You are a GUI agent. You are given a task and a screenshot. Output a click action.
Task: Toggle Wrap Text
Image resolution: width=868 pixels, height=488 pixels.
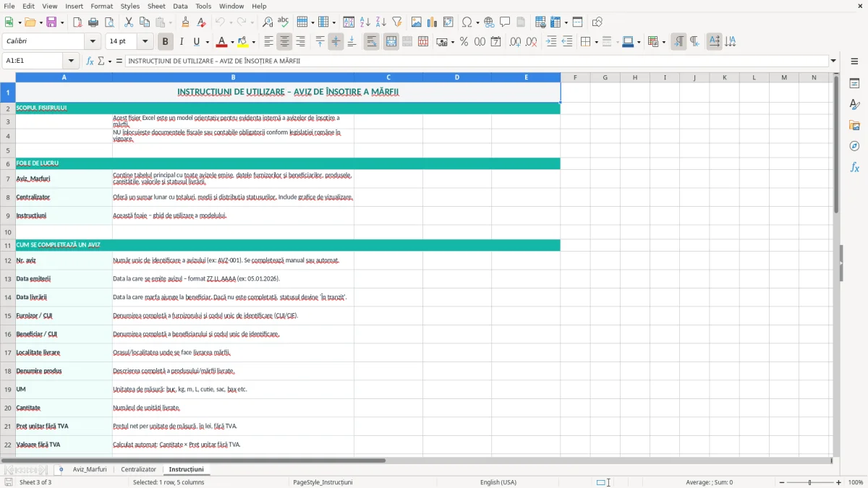372,42
